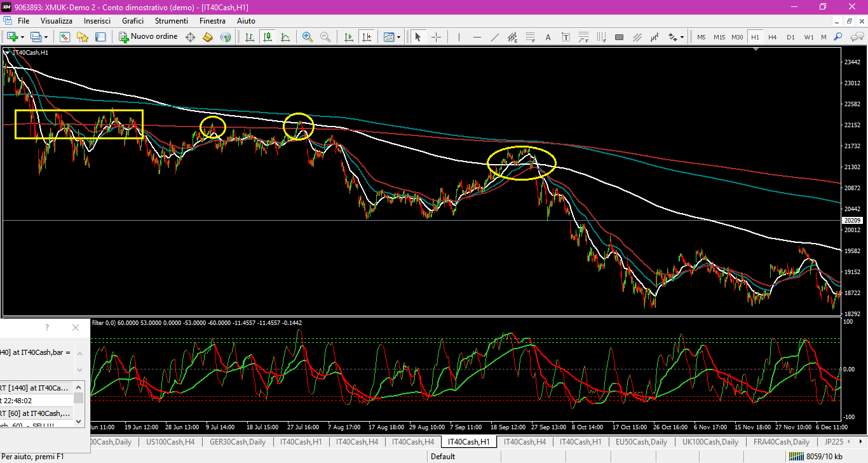Switch timeframe to W1
The height and width of the screenshot is (463, 868).
click(x=808, y=37)
